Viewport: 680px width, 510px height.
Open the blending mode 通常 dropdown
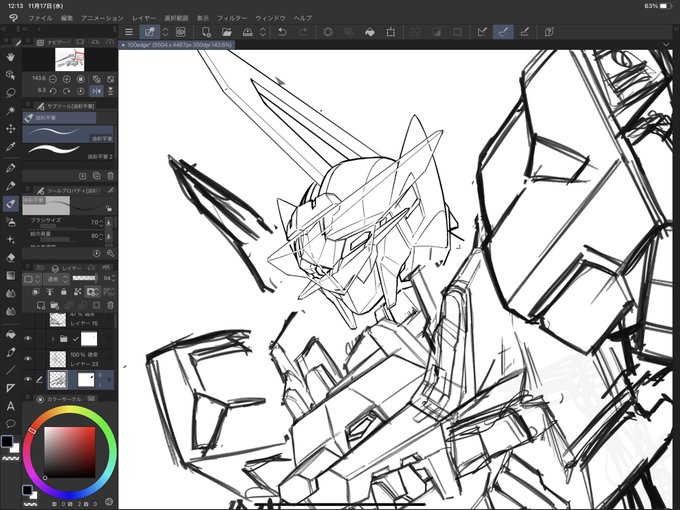[x=56, y=279]
